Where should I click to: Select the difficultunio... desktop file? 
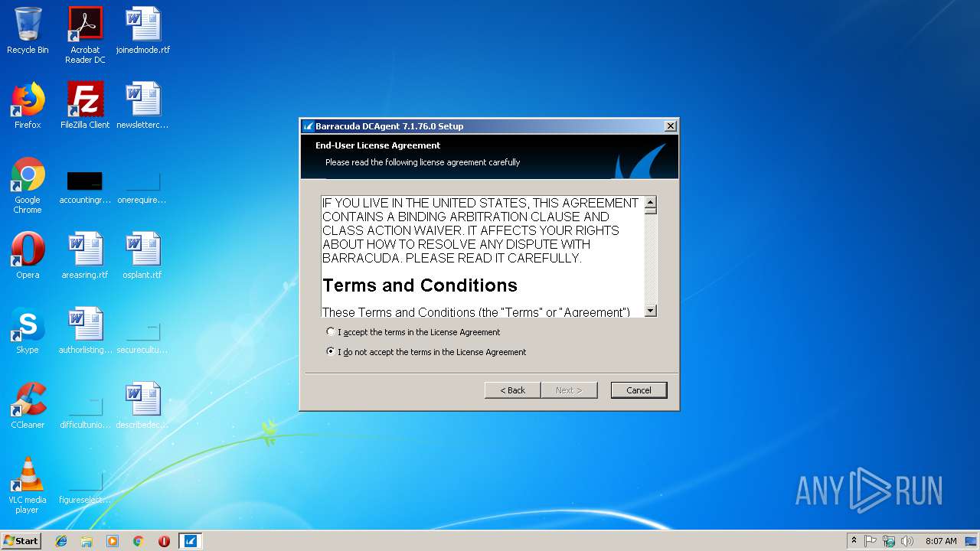click(x=85, y=412)
